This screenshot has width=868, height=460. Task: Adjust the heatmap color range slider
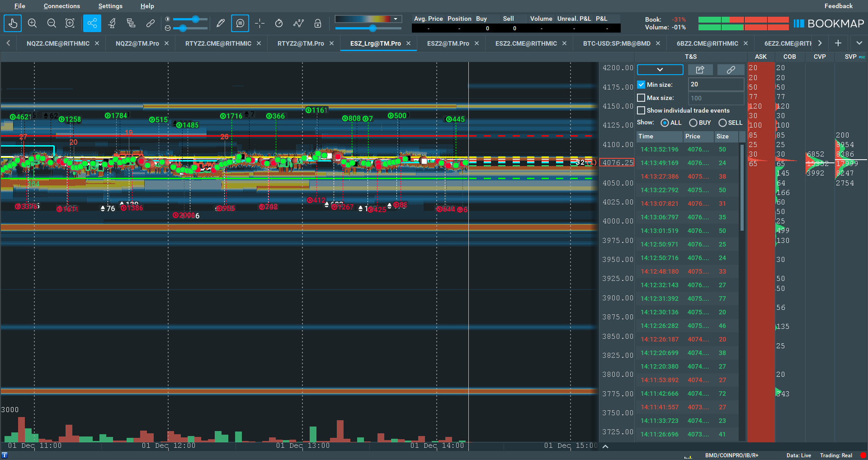pos(373,28)
